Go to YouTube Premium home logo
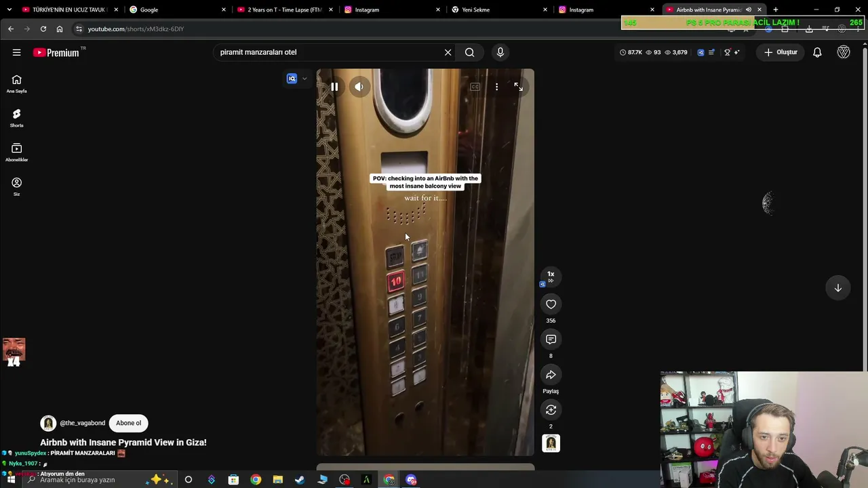The height and width of the screenshot is (488, 868). (56, 52)
